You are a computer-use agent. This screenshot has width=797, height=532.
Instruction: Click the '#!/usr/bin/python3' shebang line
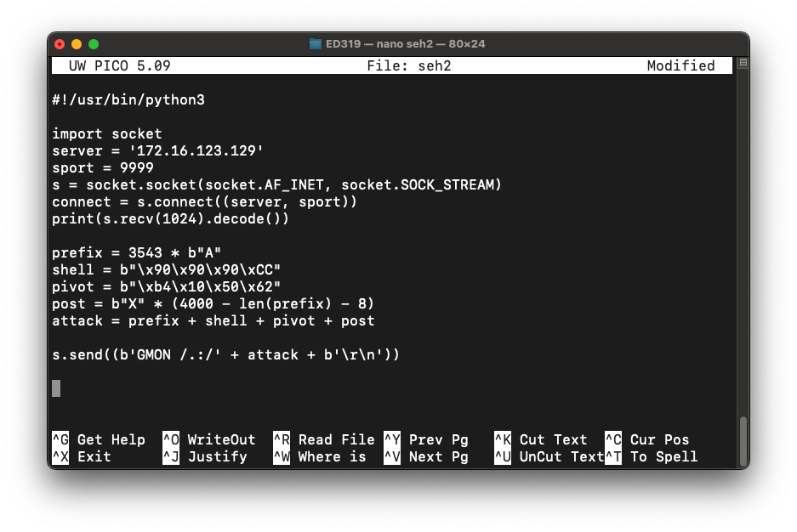click(128, 99)
